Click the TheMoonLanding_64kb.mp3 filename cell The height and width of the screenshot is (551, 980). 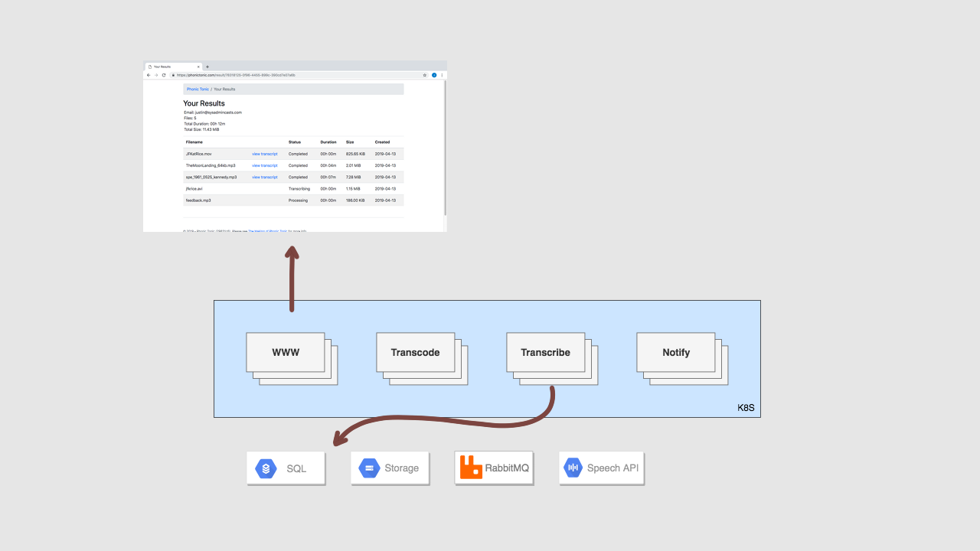point(211,165)
